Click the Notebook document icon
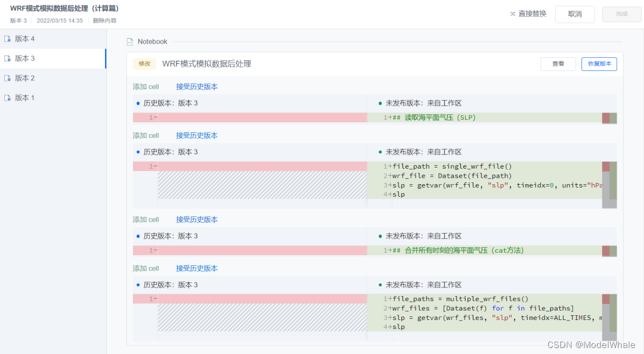 (130, 42)
